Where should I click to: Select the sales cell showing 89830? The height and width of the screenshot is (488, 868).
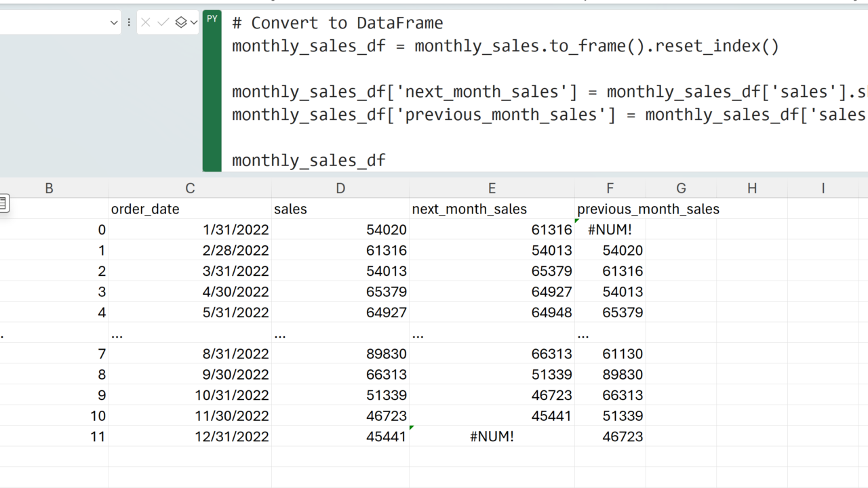coord(340,354)
